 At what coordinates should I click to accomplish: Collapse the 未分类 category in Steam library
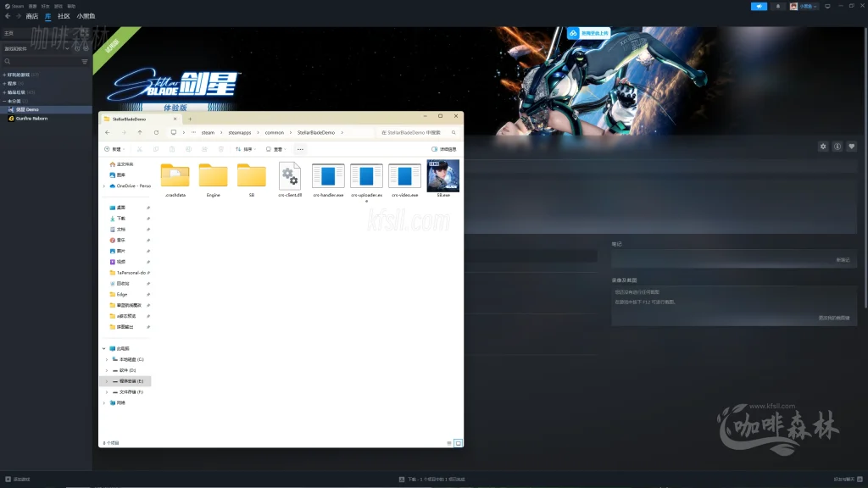coord(4,102)
